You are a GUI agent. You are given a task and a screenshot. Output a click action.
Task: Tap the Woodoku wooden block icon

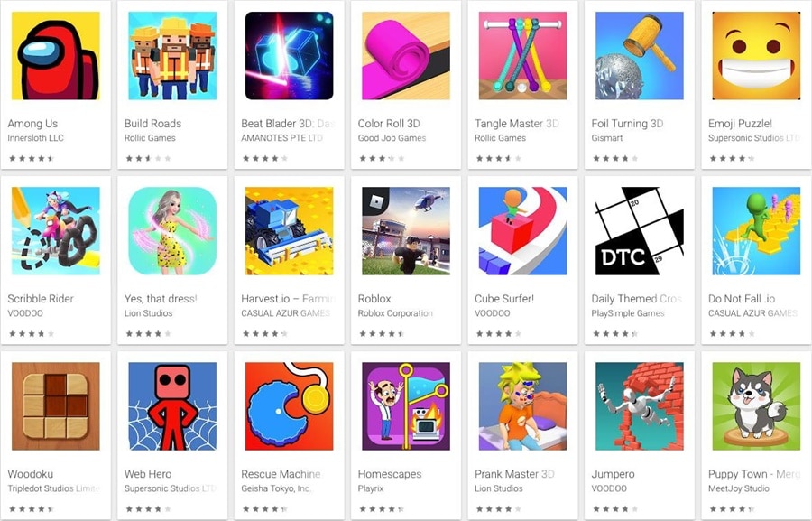[x=55, y=406]
